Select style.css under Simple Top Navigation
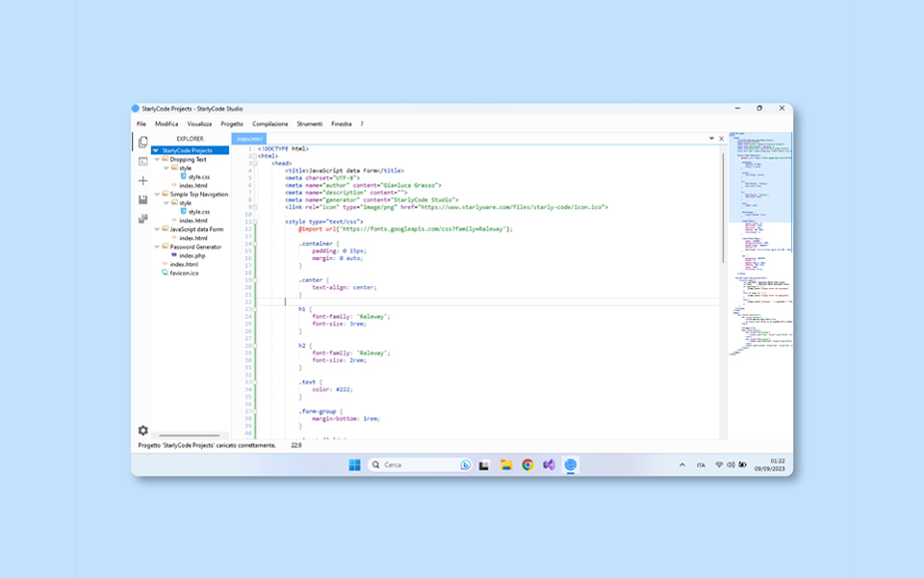 [x=199, y=212]
